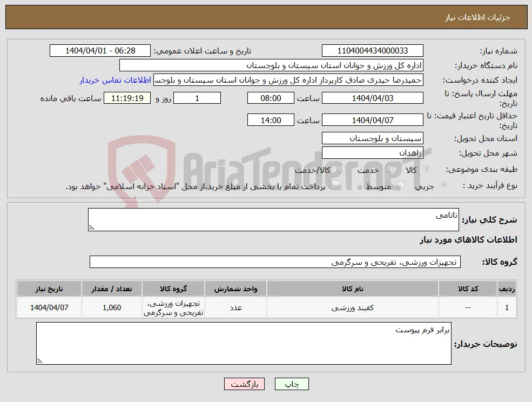Click the نام کالا column header

[x=353, y=289]
